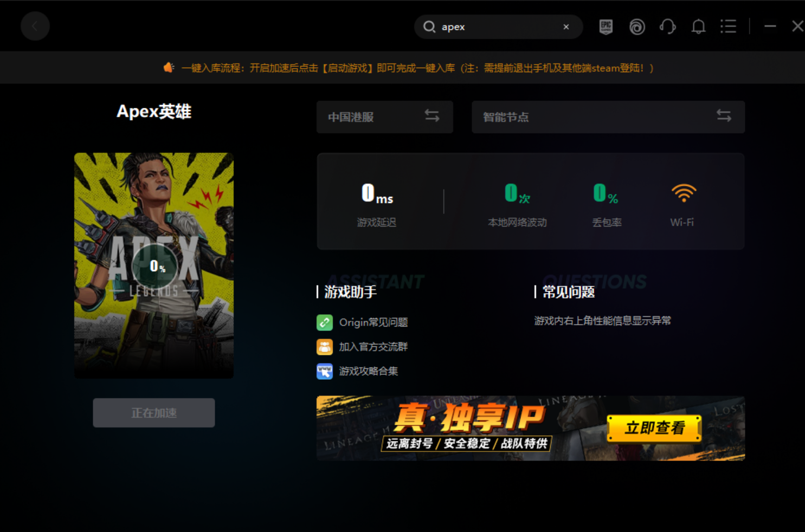The height and width of the screenshot is (532, 805).
Task: Click the 游戏助手 section heading
Action: (351, 292)
